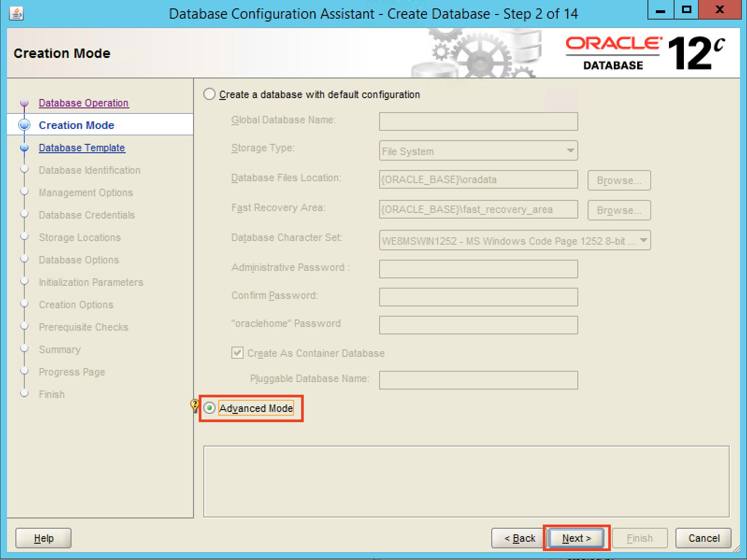Click the Confirm Password field
Screen dimensions: 747x560
pyautogui.click(x=478, y=297)
